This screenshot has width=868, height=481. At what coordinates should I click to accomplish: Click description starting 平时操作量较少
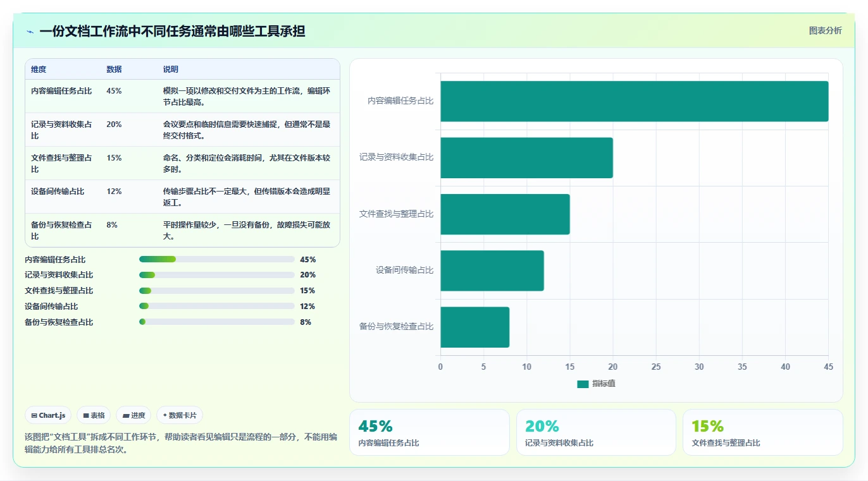pyautogui.click(x=247, y=231)
